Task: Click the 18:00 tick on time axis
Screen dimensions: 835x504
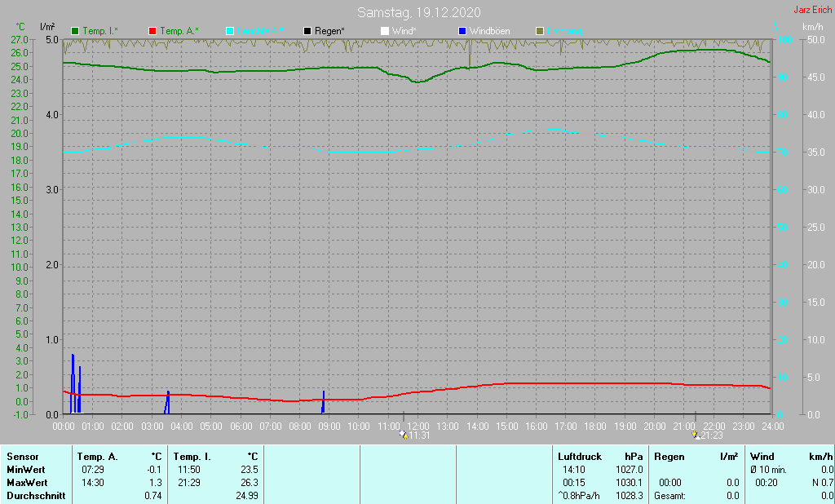Action: click(x=595, y=427)
